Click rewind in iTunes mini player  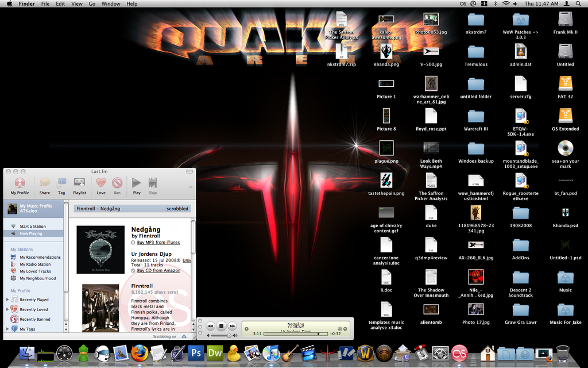click(210, 326)
